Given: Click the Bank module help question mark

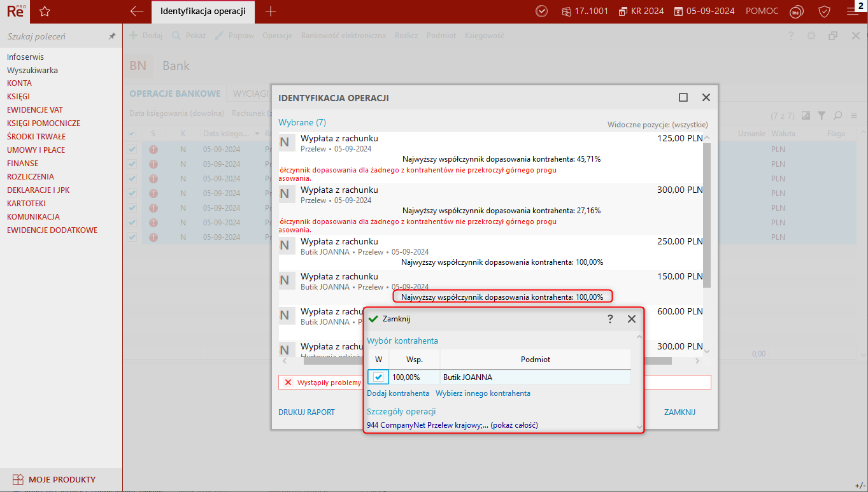Looking at the screenshot, I should pos(791,36).
